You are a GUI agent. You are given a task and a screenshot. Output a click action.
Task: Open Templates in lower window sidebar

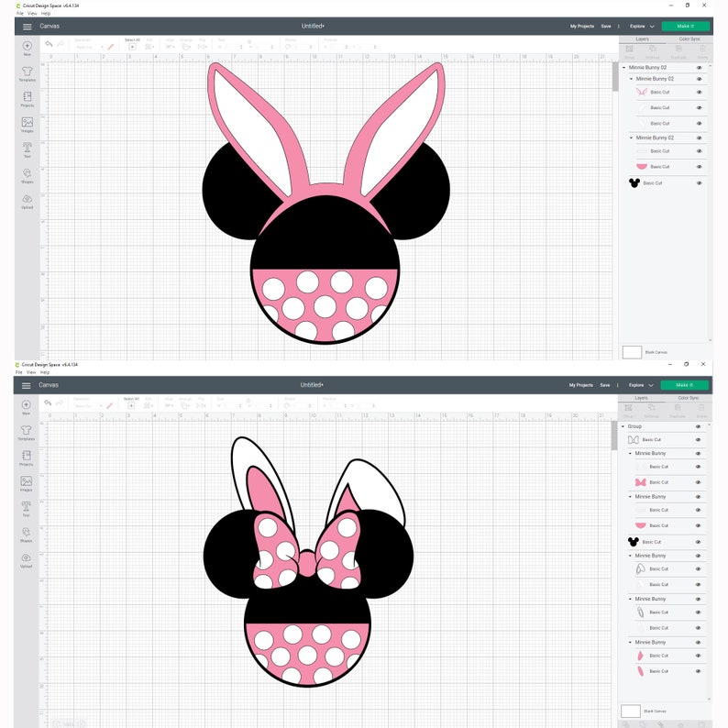point(26,430)
